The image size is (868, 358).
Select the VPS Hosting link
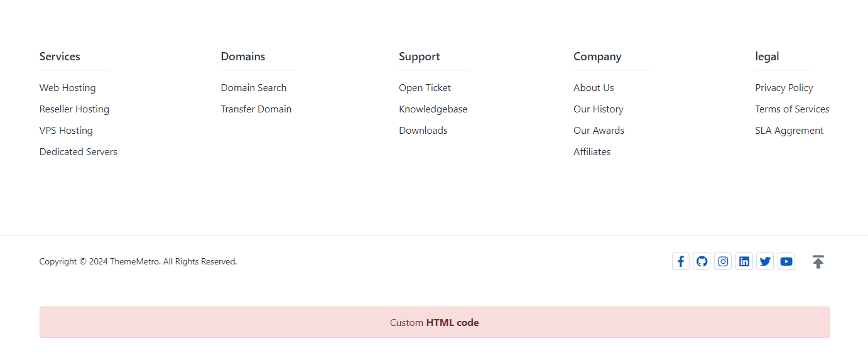point(66,131)
